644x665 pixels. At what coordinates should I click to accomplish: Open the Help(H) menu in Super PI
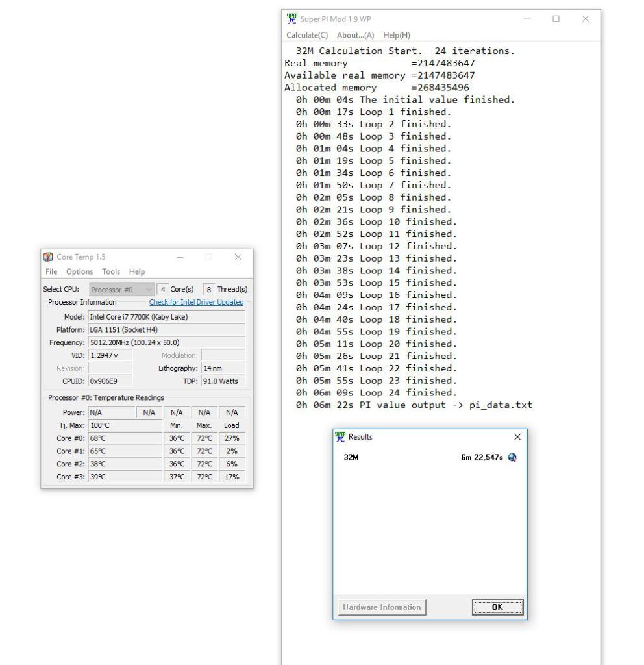(397, 35)
